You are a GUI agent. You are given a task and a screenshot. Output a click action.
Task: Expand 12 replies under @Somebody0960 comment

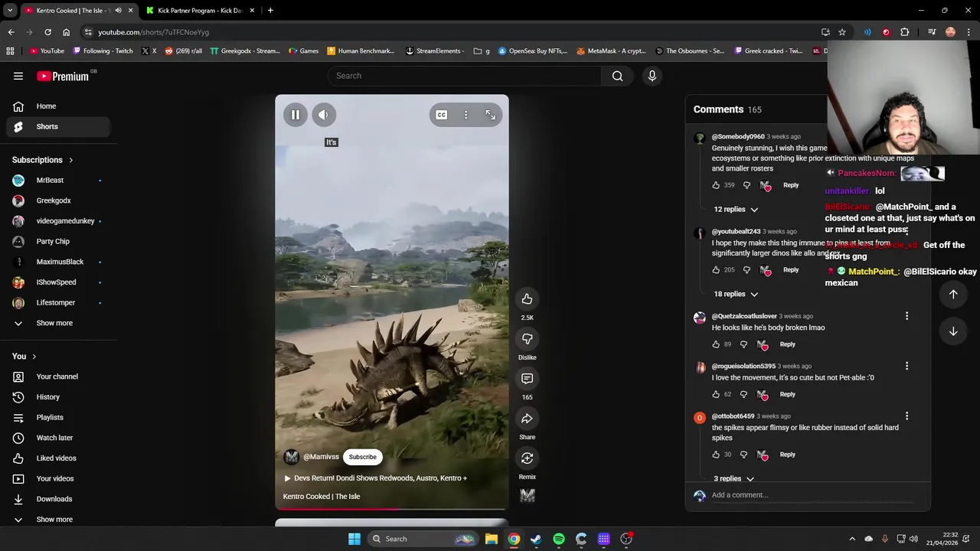click(x=736, y=209)
